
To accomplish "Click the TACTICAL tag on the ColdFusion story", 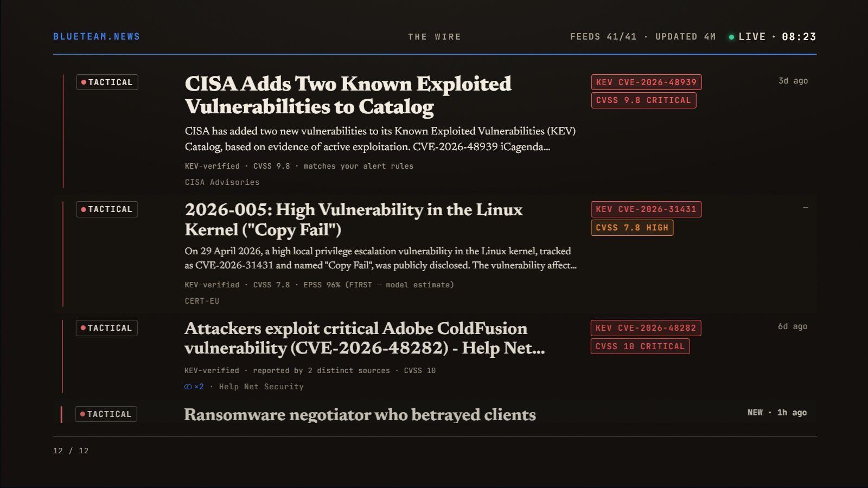I will point(107,328).
